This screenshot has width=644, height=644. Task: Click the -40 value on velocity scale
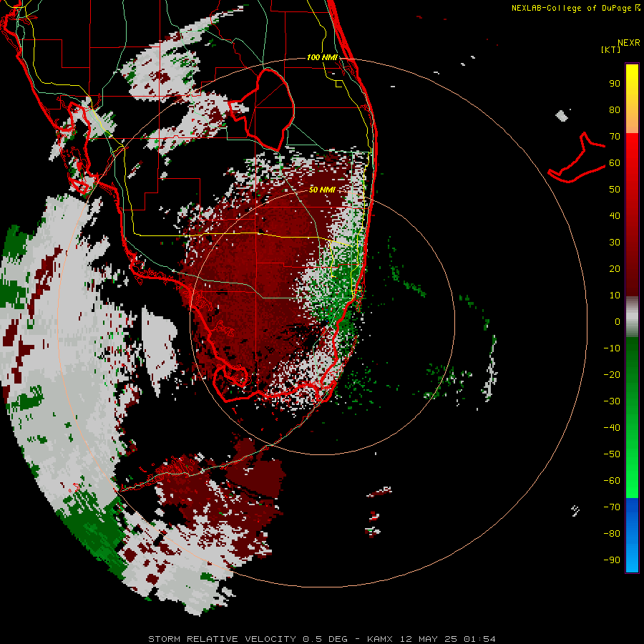(612, 428)
